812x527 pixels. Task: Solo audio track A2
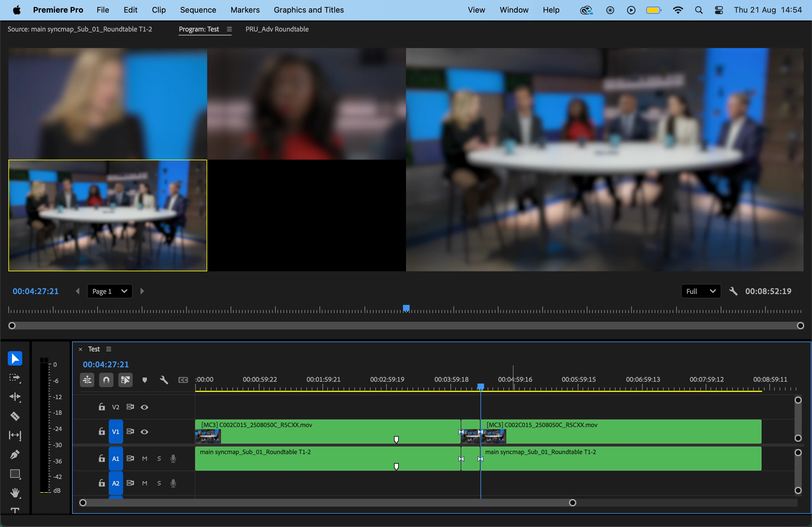tap(159, 483)
